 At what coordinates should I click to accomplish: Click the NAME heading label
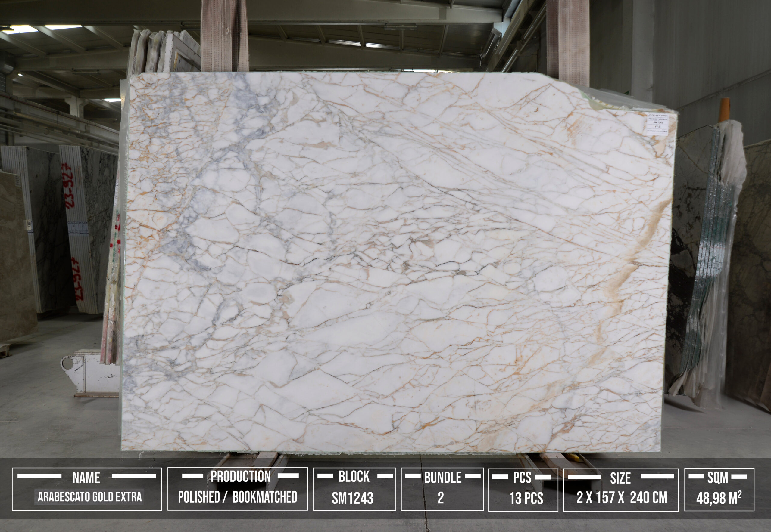coord(86,478)
